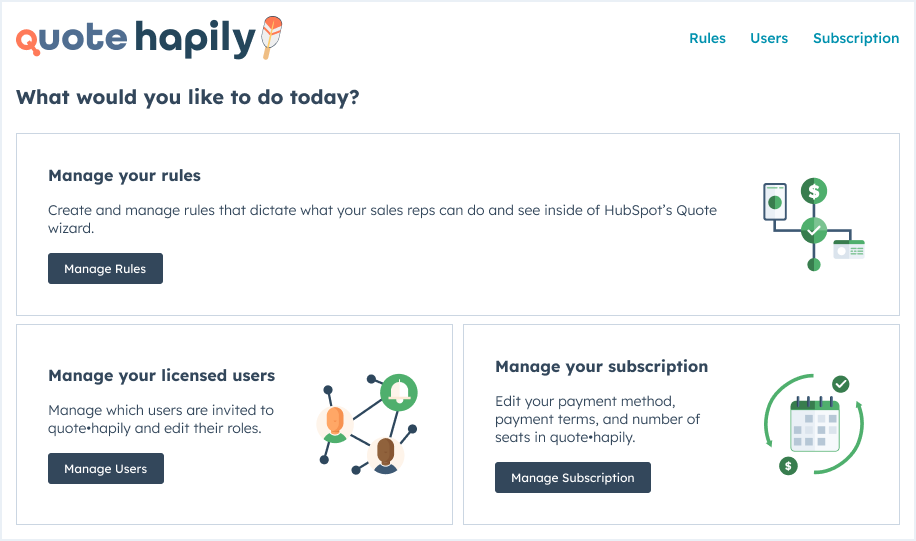
Task: Click the green checkmark node in rules illustration
Action: pos(814,230)
